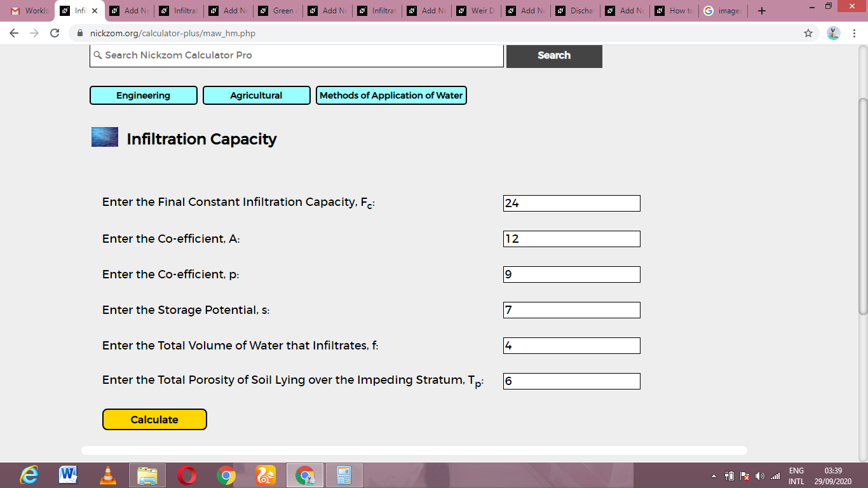The image size is (868, 488).
Task: Open the Chrome profile avatar
Action: (834, 33)
